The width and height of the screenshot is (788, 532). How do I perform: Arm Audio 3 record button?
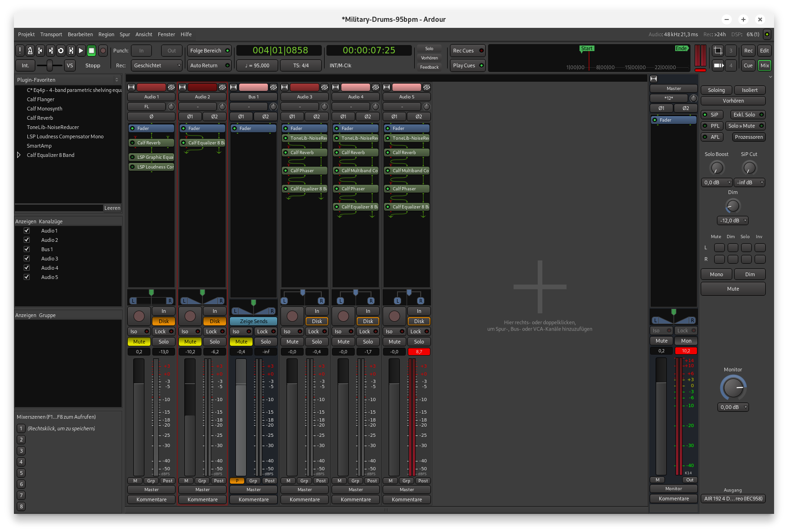point(292,316)
